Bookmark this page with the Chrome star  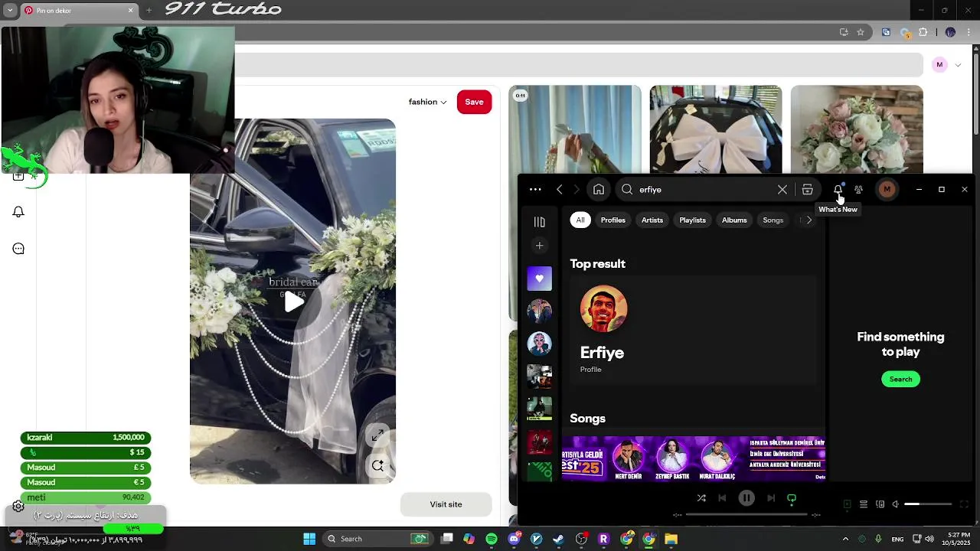(x=861, y=32)
